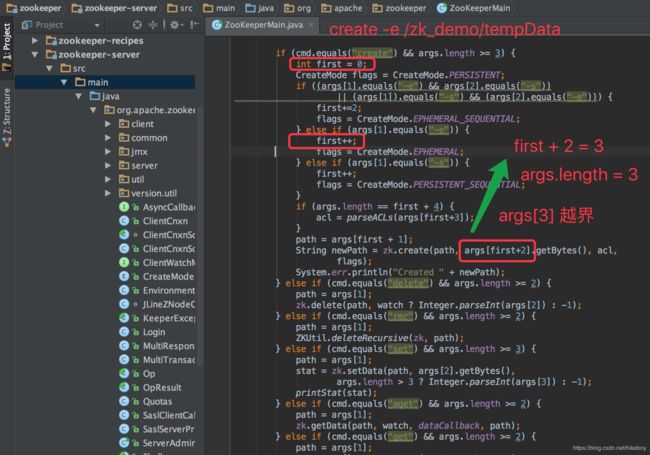
Task: Click collapse all icon in Project panel
Action: click(x=153, y=25)
